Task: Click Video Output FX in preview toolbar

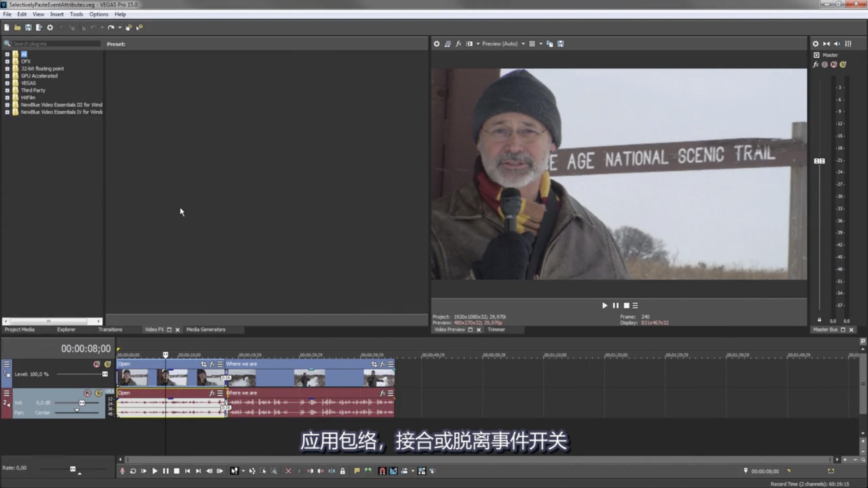Action: pyautogui.click(x=458, y=44)
